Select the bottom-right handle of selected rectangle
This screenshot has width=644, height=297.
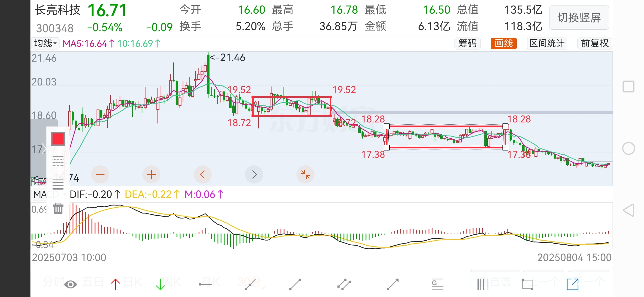point(505,148)
